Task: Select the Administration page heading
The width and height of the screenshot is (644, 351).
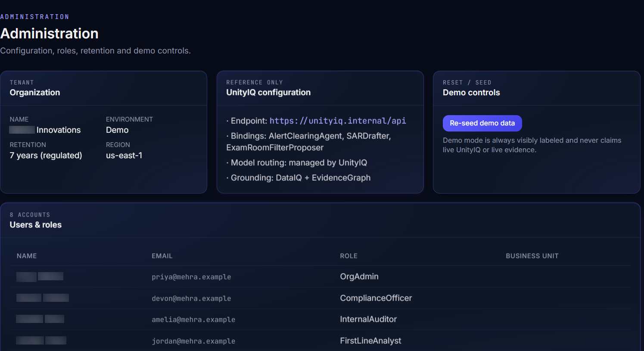Action: pyautogui.click(x=49, y=34)
